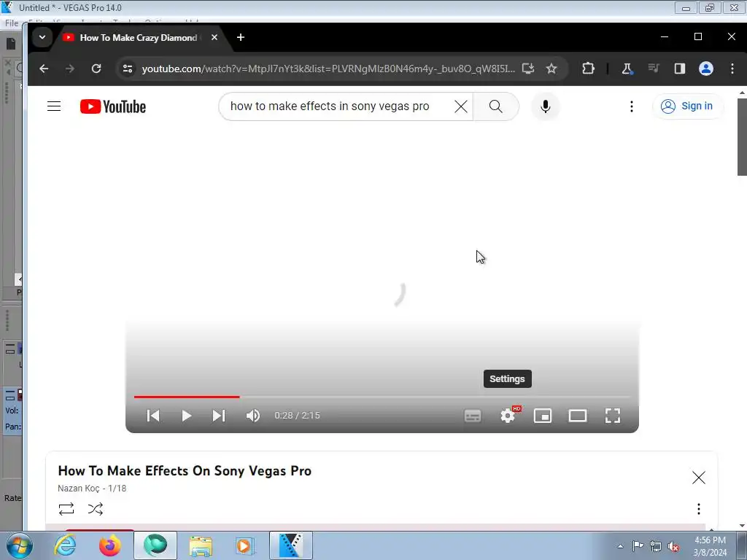The image size is (747, 560).
Task: Switch to theater mode
Action: click(x=578, y=416)
